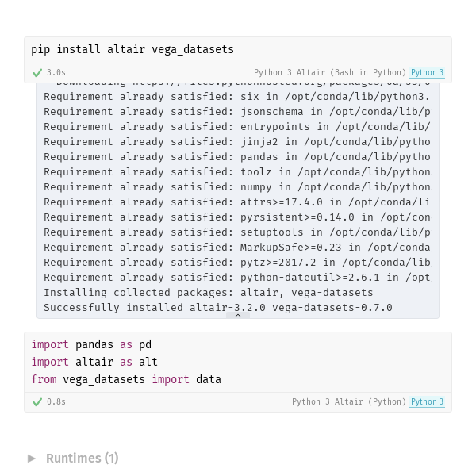Viewport: 476px width, 476px height.
Task: Select the "Python 3 Altair (Bash in Python)" runtime label
Action: pos(330,72)
